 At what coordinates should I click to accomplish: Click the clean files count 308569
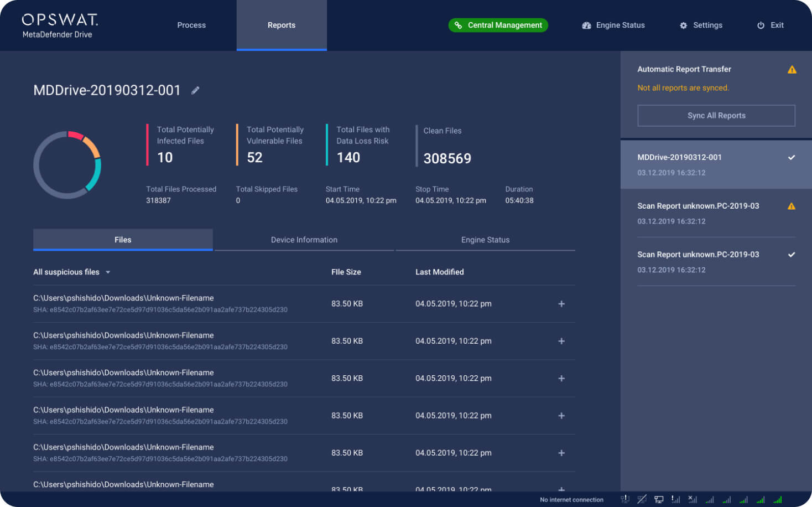447,159
